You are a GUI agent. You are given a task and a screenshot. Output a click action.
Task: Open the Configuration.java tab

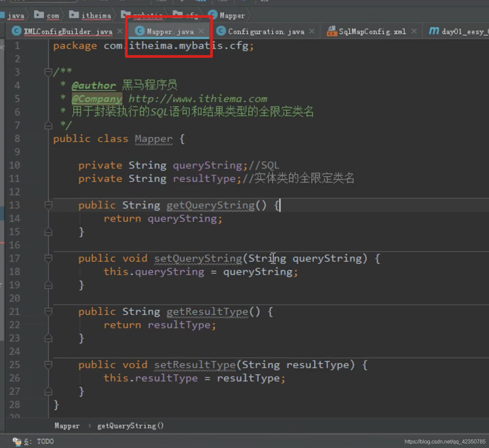pyautogui.click(x=266, y=32)
